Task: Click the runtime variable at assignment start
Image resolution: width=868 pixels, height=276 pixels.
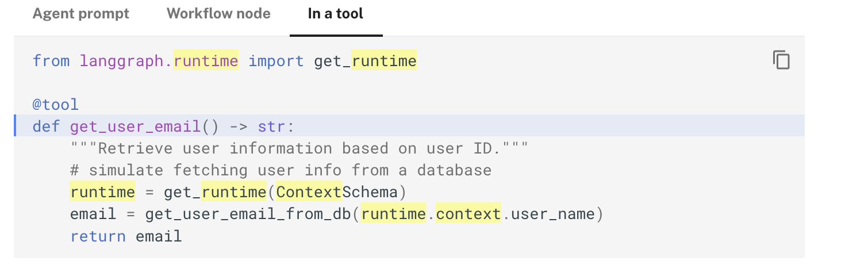Action: click(103, 192)
